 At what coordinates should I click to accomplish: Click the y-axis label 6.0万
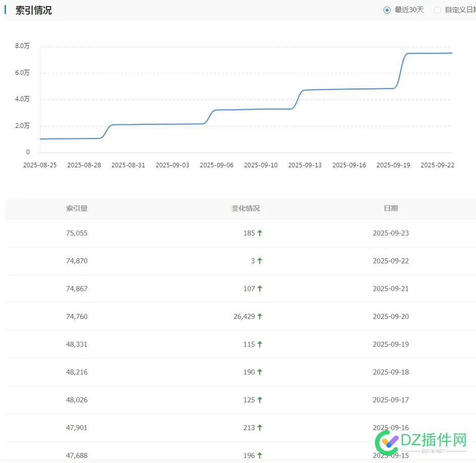click(22, 73)
